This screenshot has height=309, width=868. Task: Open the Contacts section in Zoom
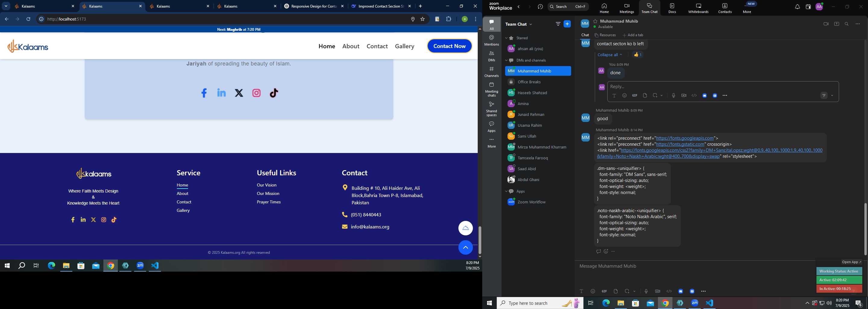725,8
